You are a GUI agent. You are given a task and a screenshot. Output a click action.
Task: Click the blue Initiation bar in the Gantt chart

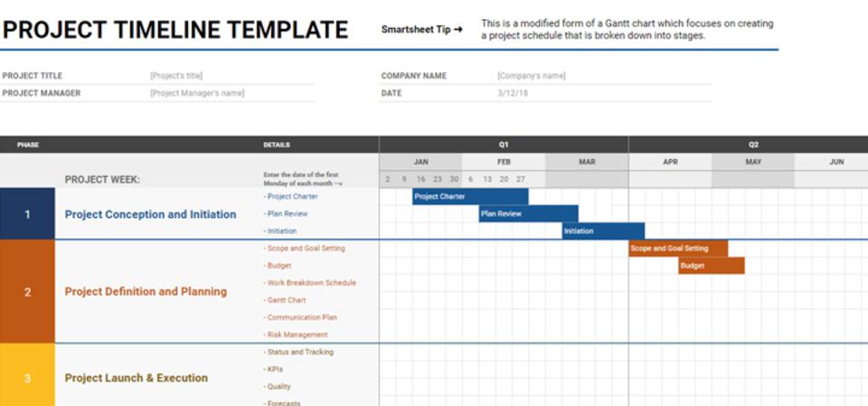coord(603,231)
